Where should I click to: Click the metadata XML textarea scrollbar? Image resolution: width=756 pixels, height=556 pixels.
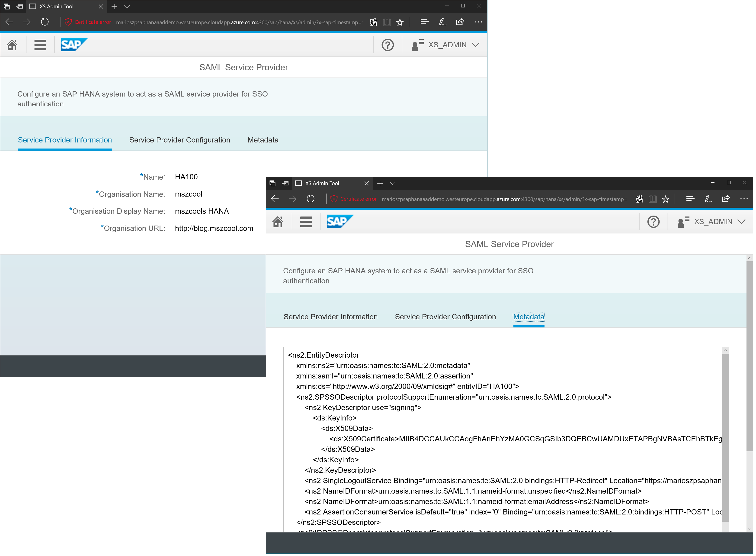pos(725,437)
